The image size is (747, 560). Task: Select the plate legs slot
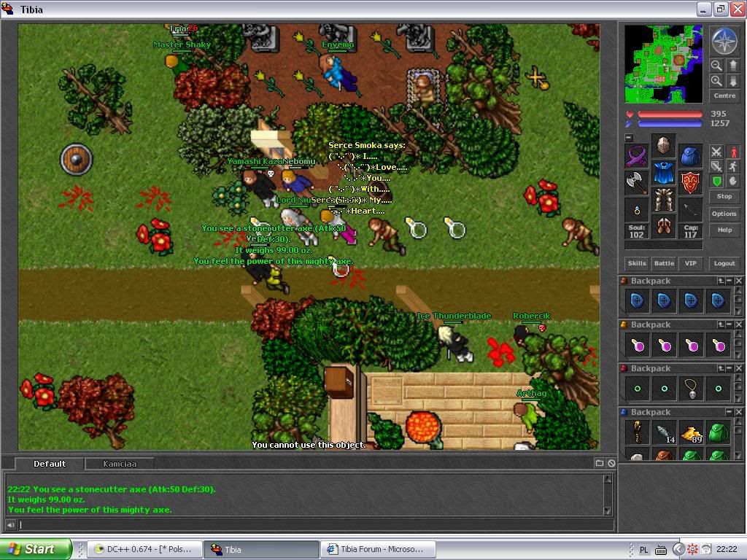coord(663,200)
